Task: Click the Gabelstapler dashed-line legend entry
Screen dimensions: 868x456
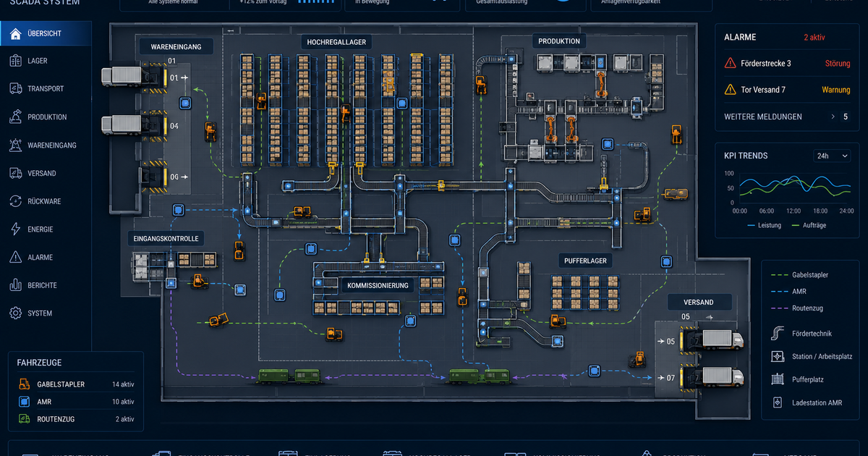Action: tap(800, 275)
